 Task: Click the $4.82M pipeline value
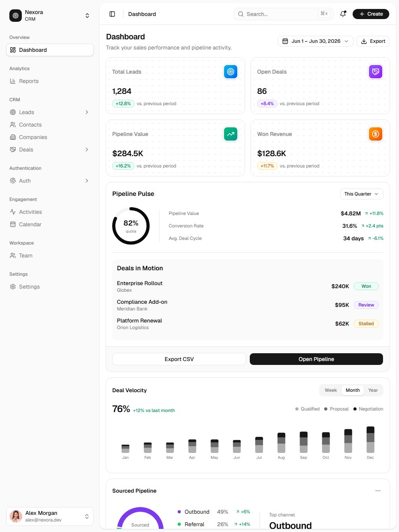pos(351,213)
